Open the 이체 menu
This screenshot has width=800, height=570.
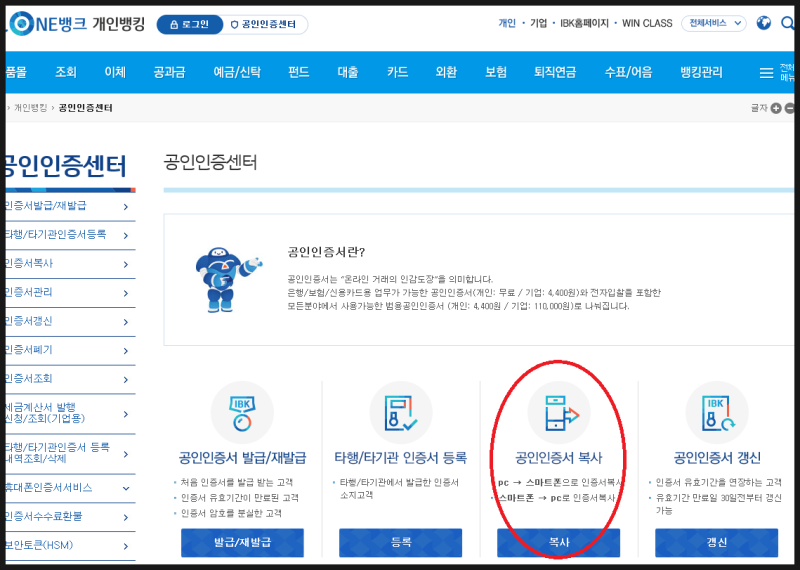[x=115, y=72]
